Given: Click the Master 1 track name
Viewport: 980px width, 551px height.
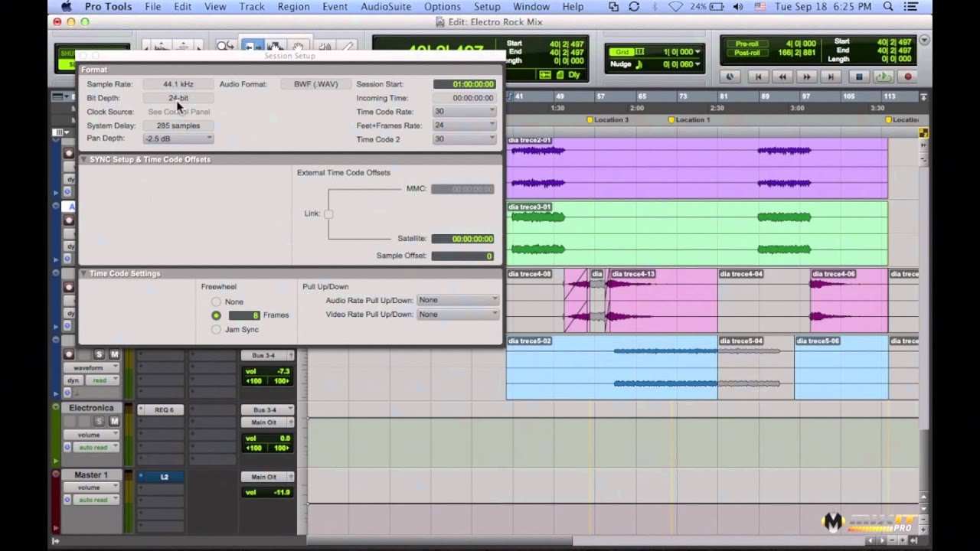Looking at the screenshot, I should 91,474.
